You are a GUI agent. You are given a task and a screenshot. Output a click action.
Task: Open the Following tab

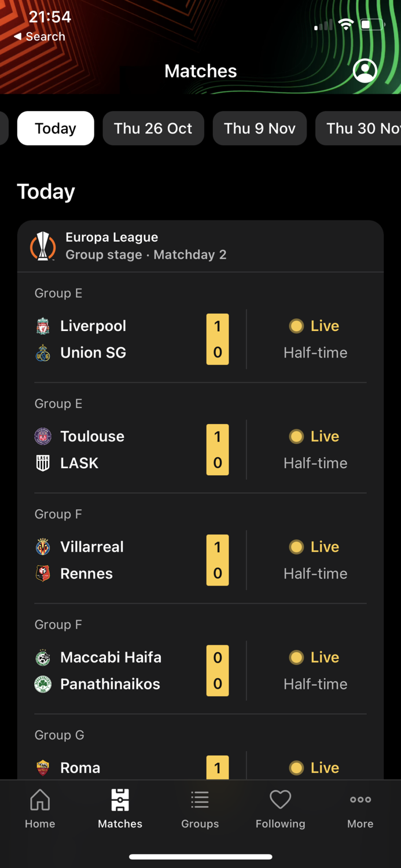tap(280, 808)
